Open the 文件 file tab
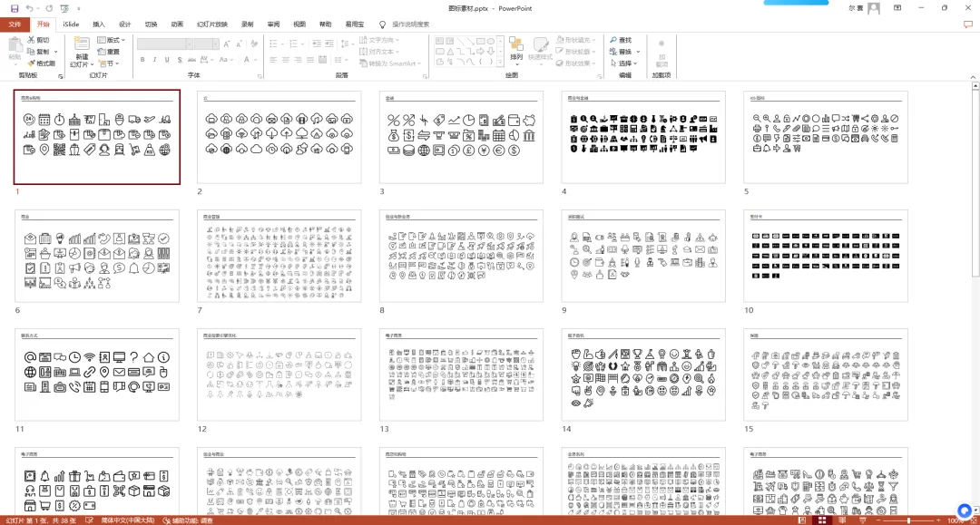Screen dimensions: 980x525 [x=15, y=24]
